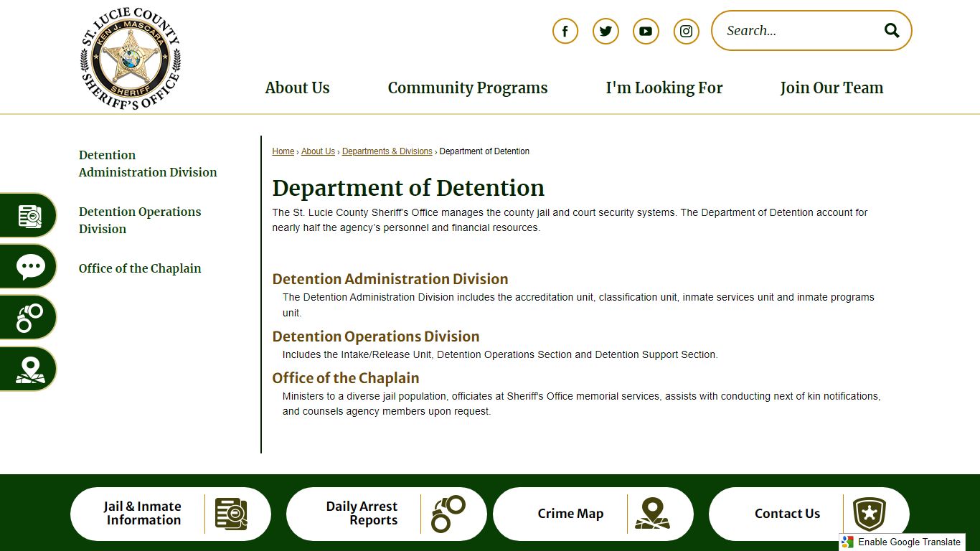
Task: Open the Facebook social icon
Action: [x=565, y=31]
